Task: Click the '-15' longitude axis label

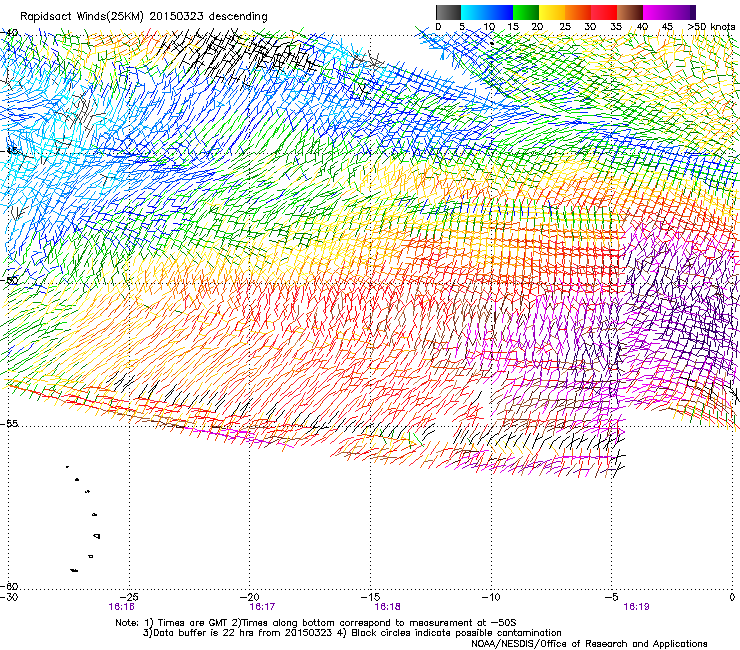Action: tap(371, 597)
